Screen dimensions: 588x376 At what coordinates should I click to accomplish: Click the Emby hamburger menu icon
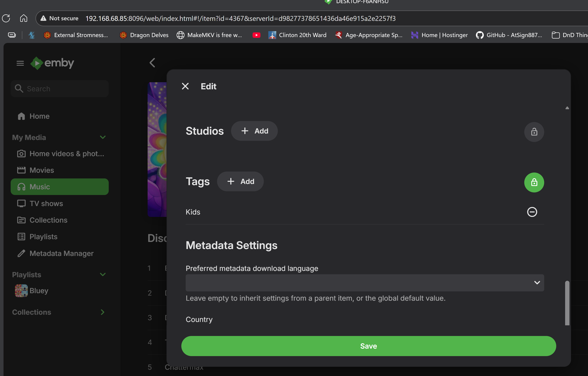(20, 63)
